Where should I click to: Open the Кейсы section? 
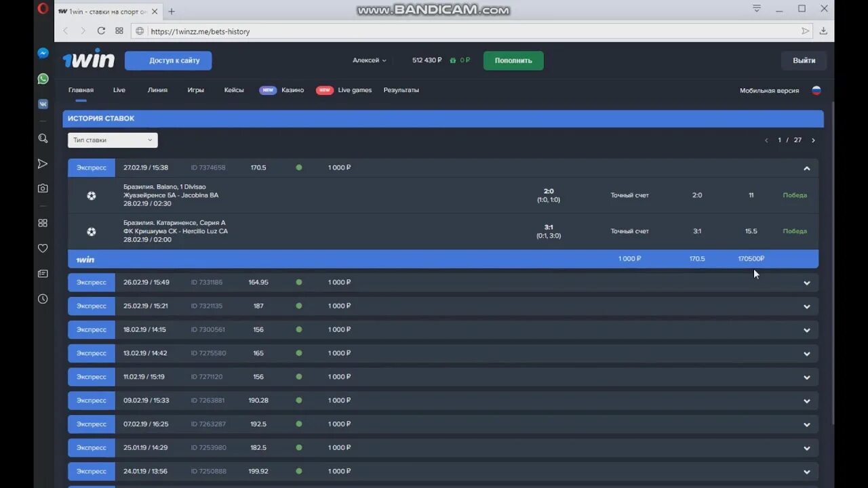point(234,90)
